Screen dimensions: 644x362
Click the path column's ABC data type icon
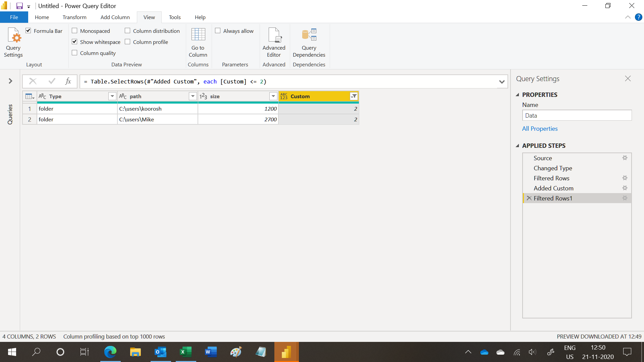click(123, 97)
